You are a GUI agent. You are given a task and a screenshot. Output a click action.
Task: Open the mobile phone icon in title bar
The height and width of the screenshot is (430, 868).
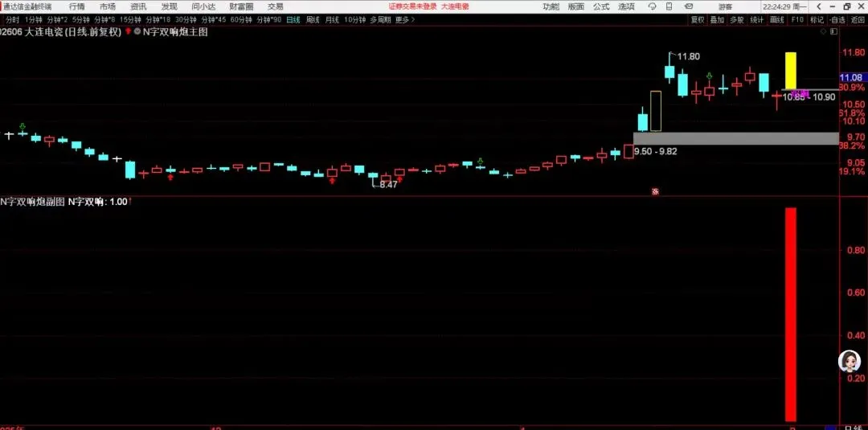tap(669, 6)
